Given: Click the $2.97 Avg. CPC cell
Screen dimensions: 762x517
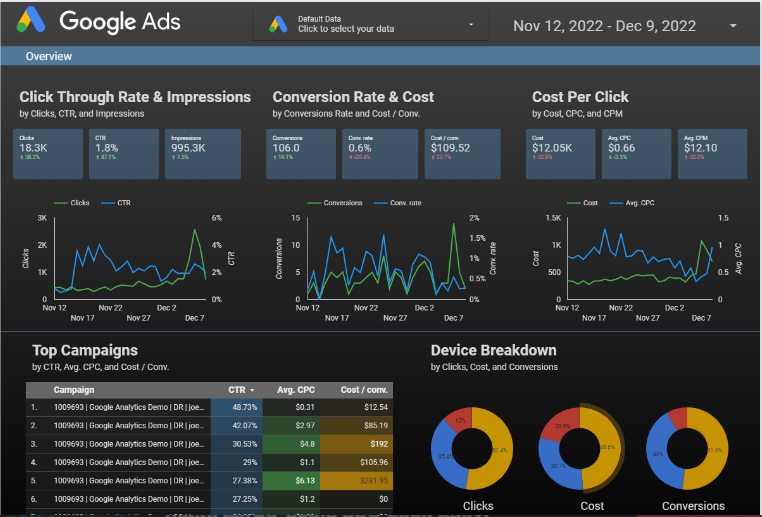Looking at the screenshot, I should pyautogui.click(x=291, y=426).
